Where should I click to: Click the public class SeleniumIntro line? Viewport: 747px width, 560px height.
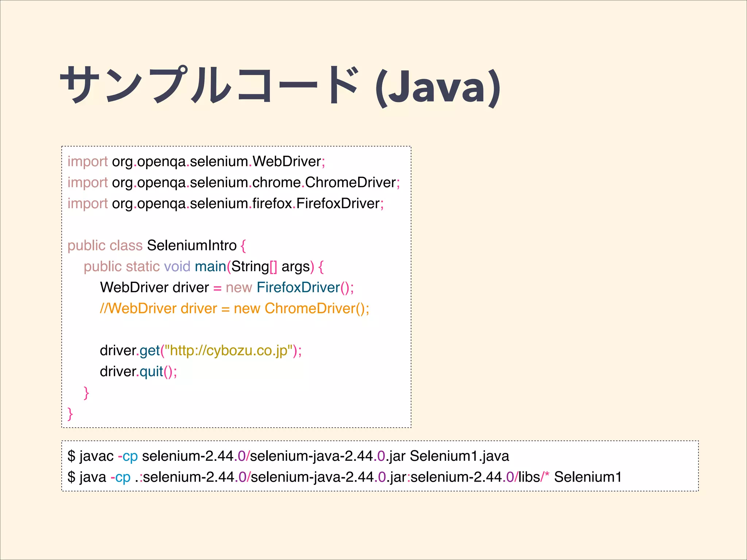(x=157, y=245)
